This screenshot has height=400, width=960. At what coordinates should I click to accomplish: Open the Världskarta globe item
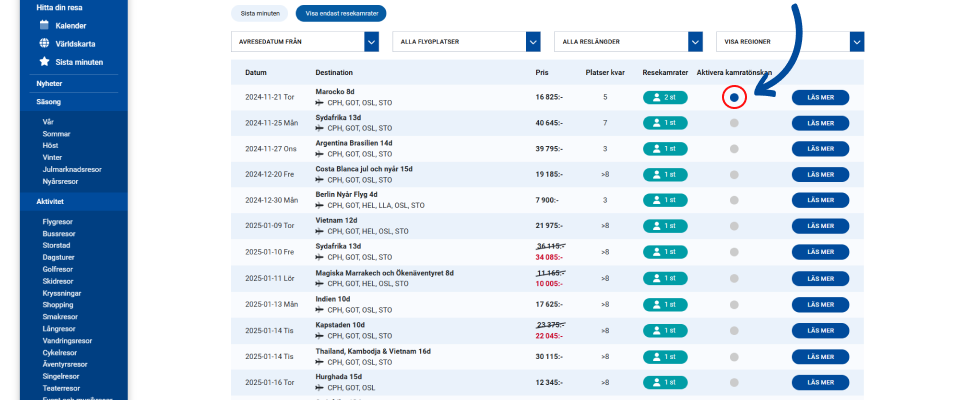[67, 43]
